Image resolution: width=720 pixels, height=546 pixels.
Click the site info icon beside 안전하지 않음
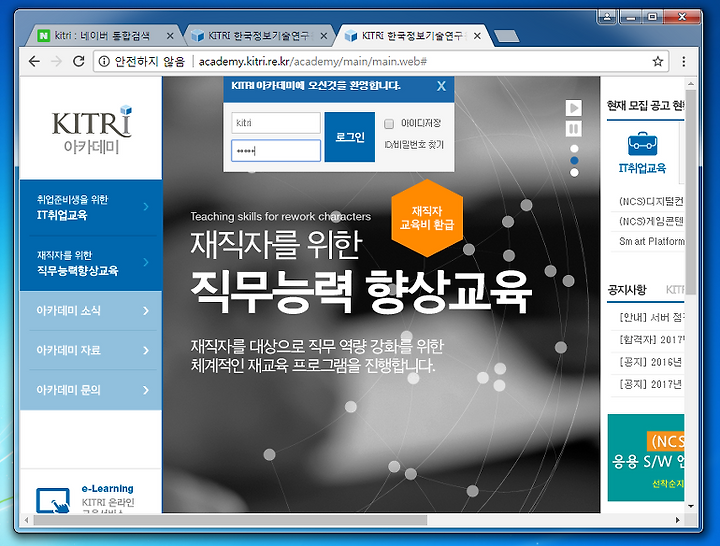104,62
